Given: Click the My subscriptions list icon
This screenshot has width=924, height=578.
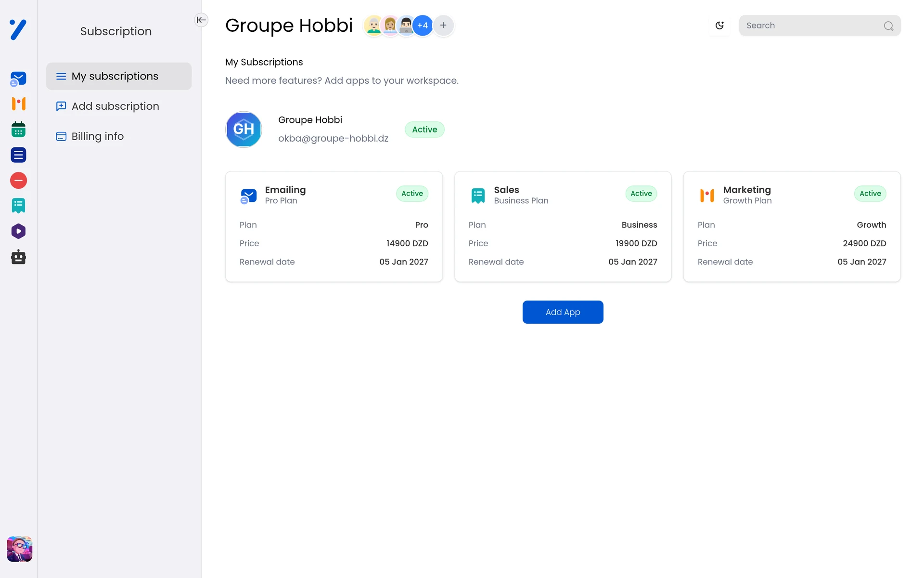Looking at the screenshot, I should pyautogui.click(x=61, y=76).
